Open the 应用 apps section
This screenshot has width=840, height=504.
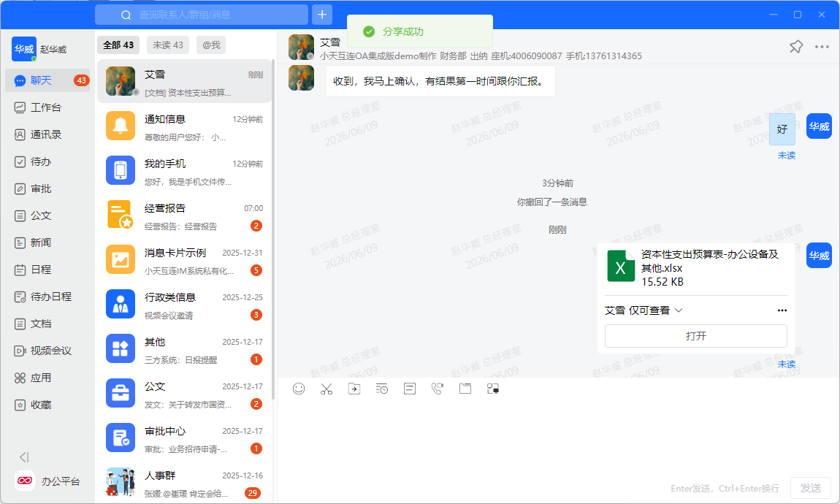(47, 378)
